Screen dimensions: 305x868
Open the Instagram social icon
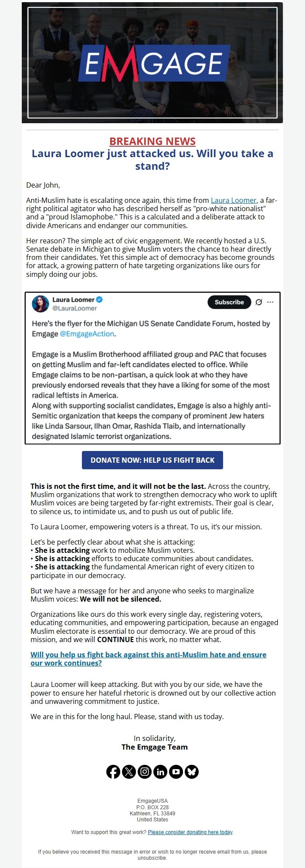(145, 772)
